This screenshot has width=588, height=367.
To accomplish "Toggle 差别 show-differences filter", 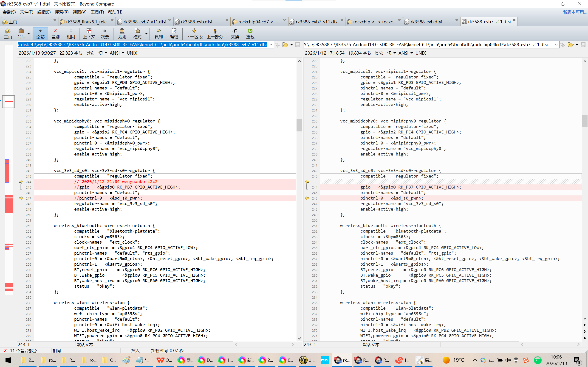I will point(55,33).
